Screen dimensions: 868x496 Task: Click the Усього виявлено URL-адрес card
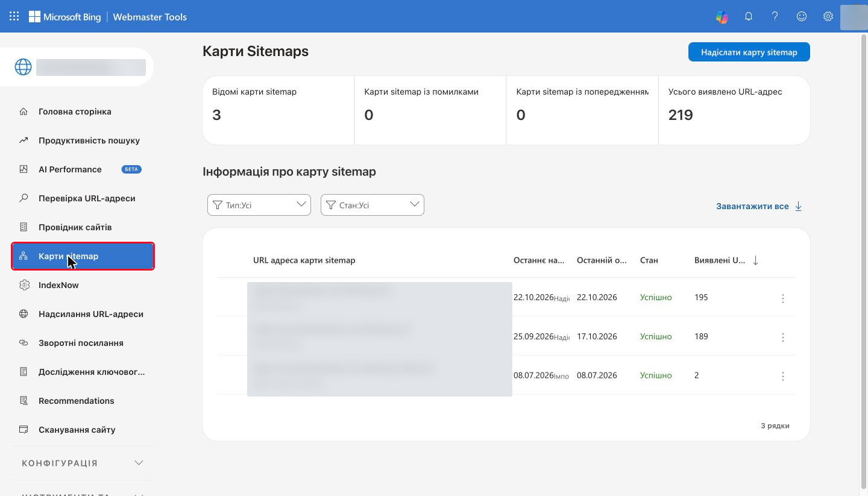[x=734, y=110]
